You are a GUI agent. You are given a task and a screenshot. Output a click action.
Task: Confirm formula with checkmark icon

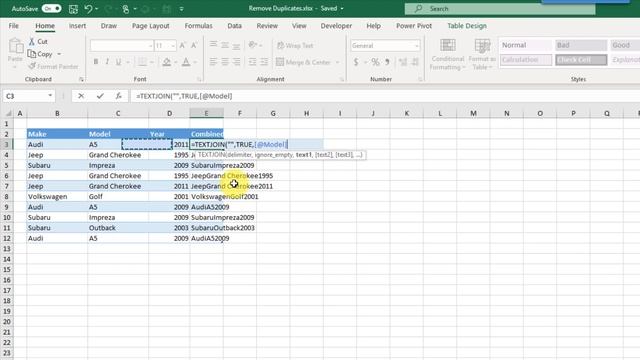[x=100, y=96]
